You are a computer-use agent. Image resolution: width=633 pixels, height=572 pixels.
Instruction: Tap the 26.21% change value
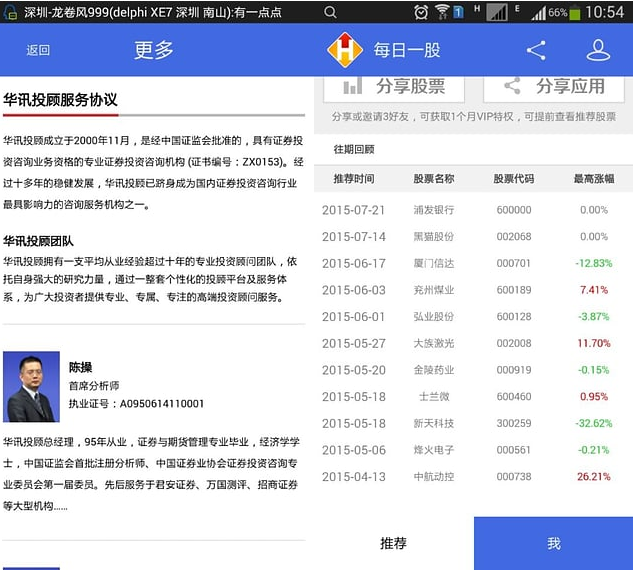594,476
